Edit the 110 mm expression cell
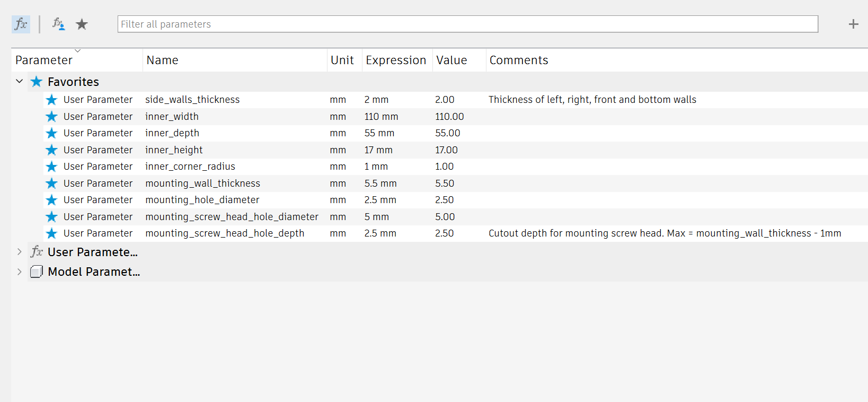The image size is (868, 402). point(381,116)
